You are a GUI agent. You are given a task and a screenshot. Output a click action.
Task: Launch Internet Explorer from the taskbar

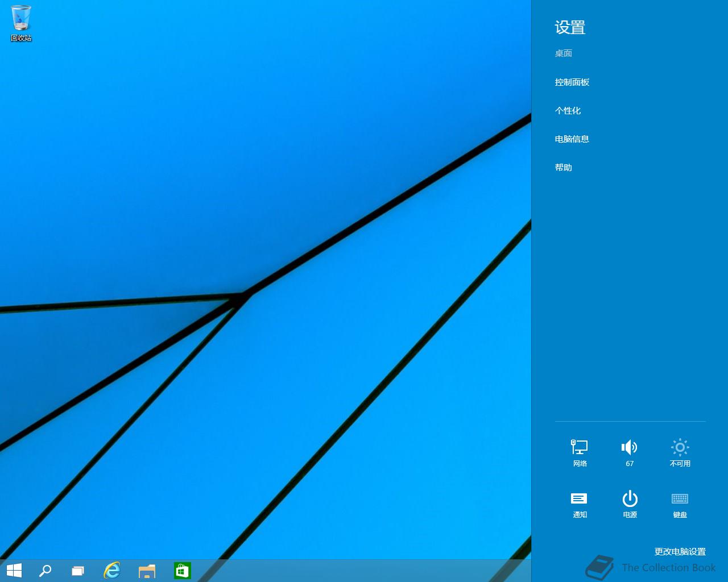[x=112, y=571]
